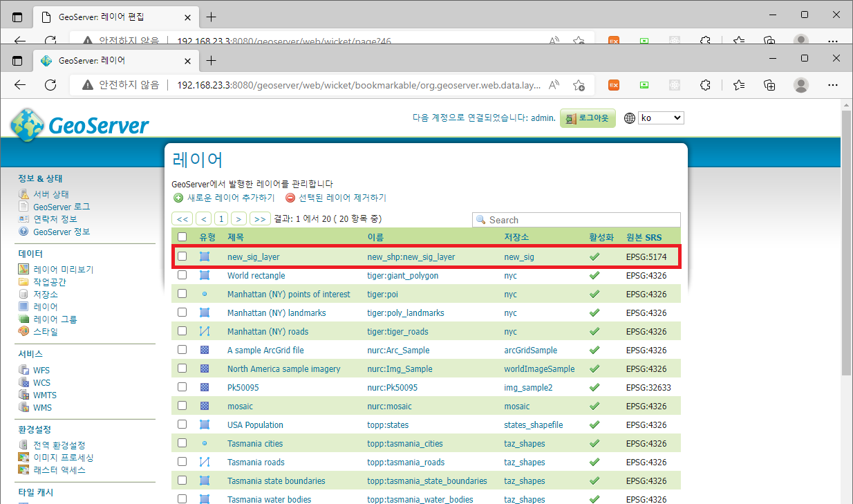This screenshot has height=504, width=853.
Task: Click the red remove selected layers icon
Action: pos(290,198)
